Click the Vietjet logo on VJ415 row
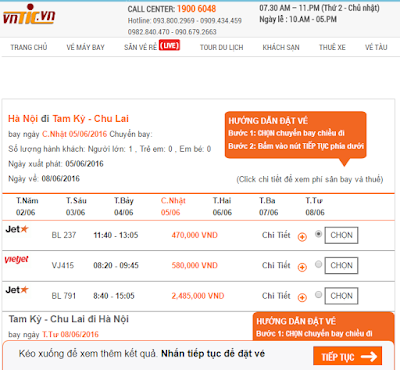 click(x=17, y=259)
